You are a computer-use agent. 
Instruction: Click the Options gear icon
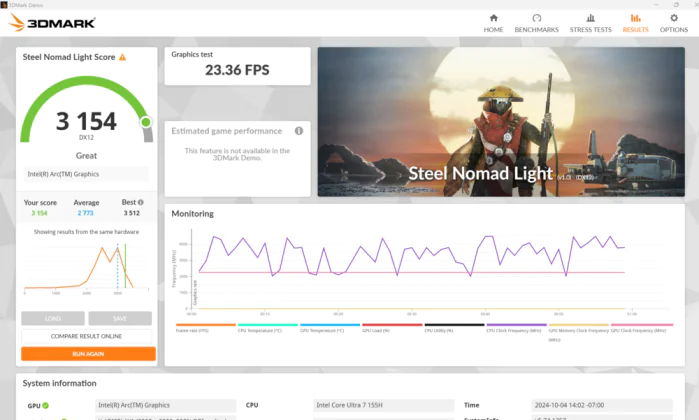[x=674, y=18]
